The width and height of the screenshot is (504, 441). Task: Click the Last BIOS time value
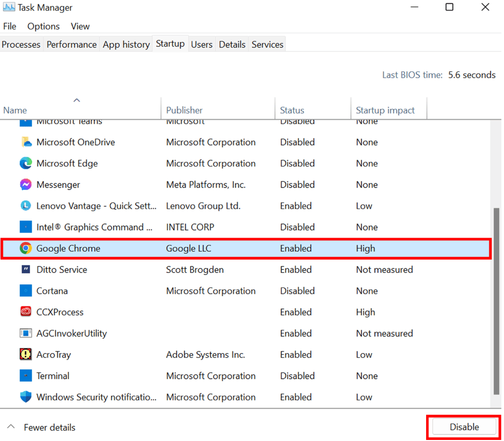tap(472, 75)
